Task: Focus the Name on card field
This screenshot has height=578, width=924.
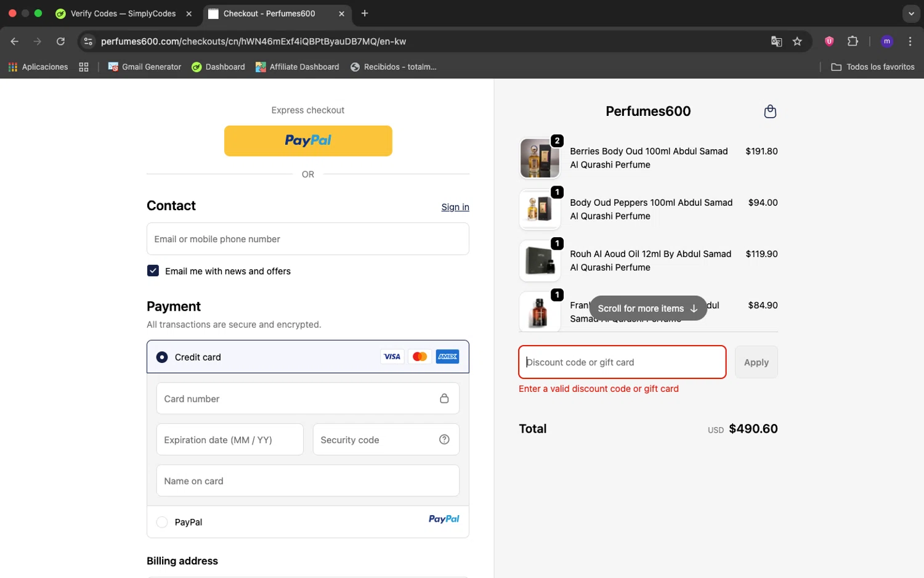Action: click(308, 481)
